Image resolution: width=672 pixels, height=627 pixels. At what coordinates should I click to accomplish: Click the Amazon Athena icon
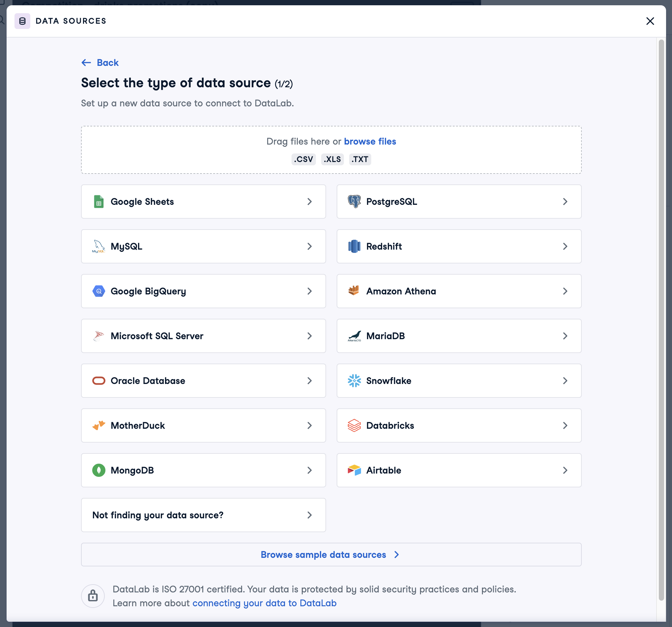353,290
